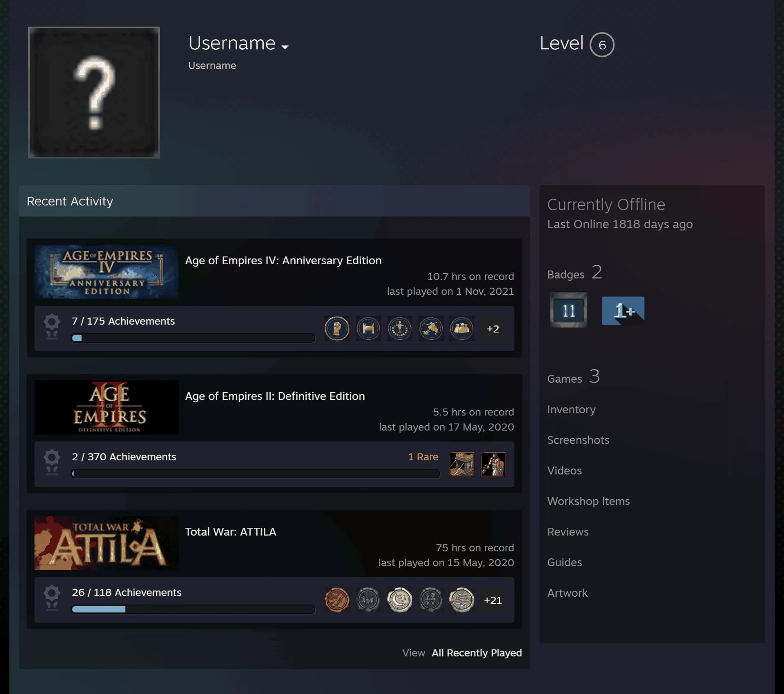Click the profile avatar question mark image
The image size is (784, 694).
(x=94, y=92)
